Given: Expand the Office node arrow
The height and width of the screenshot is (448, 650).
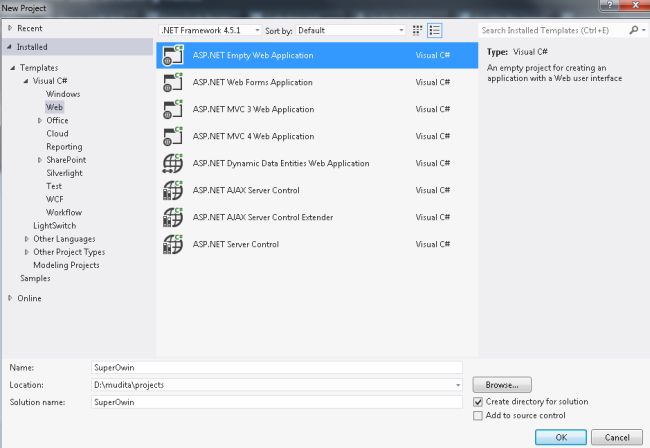Looking at the screenshot, I should 40,121.
